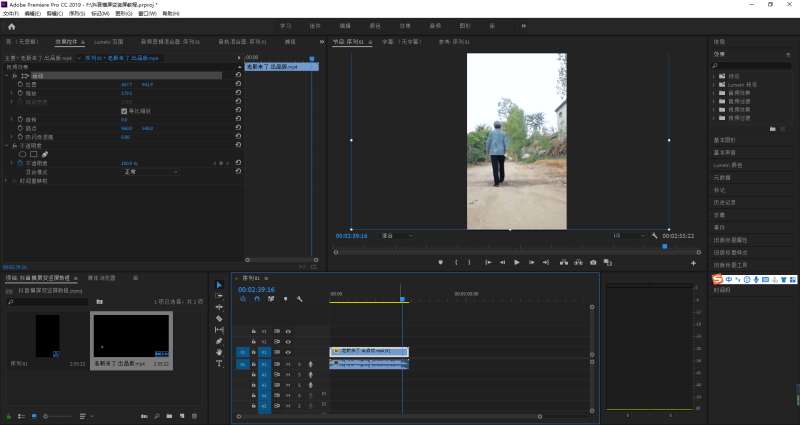Screen dimensions: 800x425
Task: Click the Export Frame camera icon
Action: click(593, 262)
